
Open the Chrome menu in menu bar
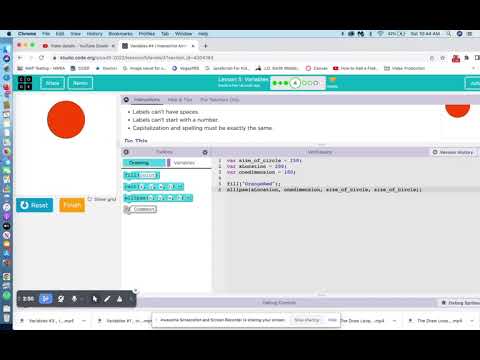pyautogui.click(x=27, y=34)
